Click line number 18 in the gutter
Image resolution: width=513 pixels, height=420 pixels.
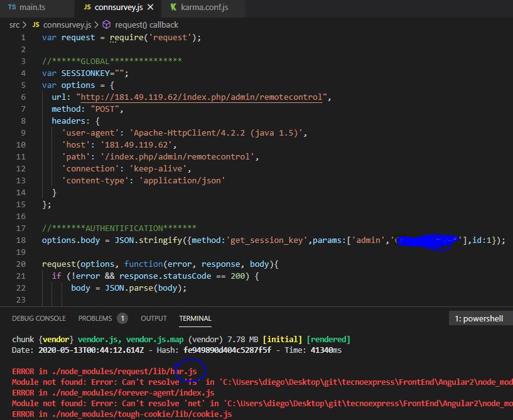tap(23, 240)
